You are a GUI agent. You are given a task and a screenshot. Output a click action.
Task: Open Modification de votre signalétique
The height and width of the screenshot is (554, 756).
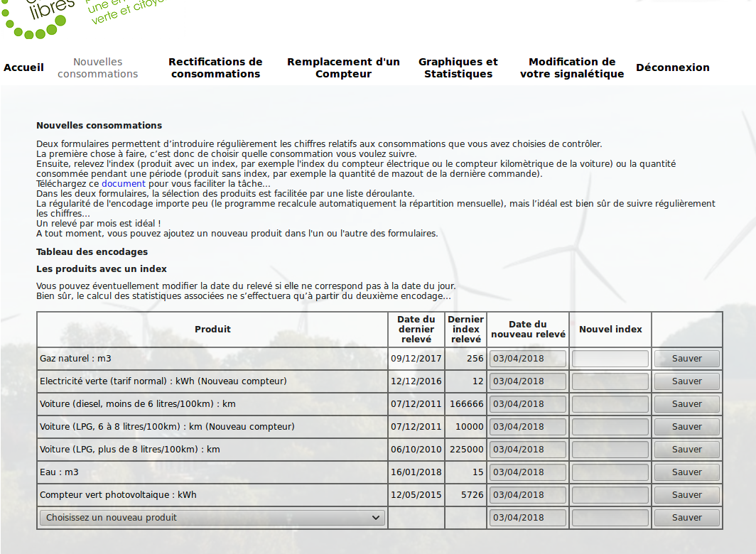[x=572, y=68]
